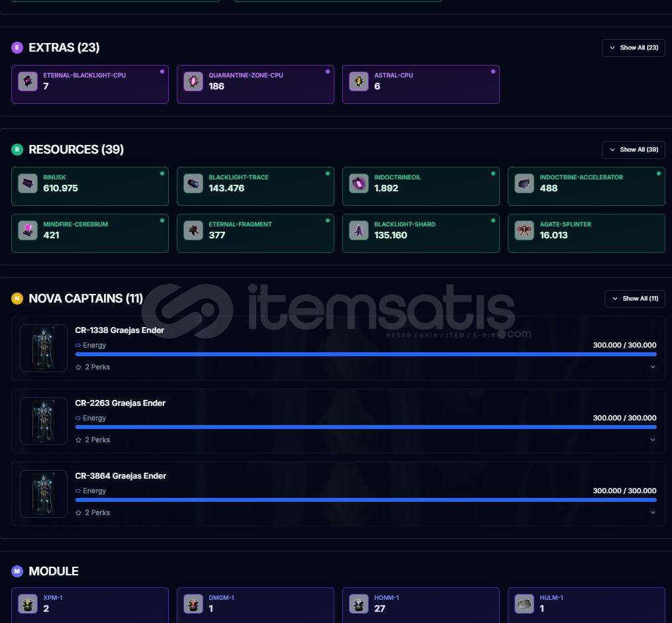The width and height of the screenshot is (672, 623).
Task: Click the Blacklight-Trace resource icon
Action: pyautogui.click(x=193, y=183)
